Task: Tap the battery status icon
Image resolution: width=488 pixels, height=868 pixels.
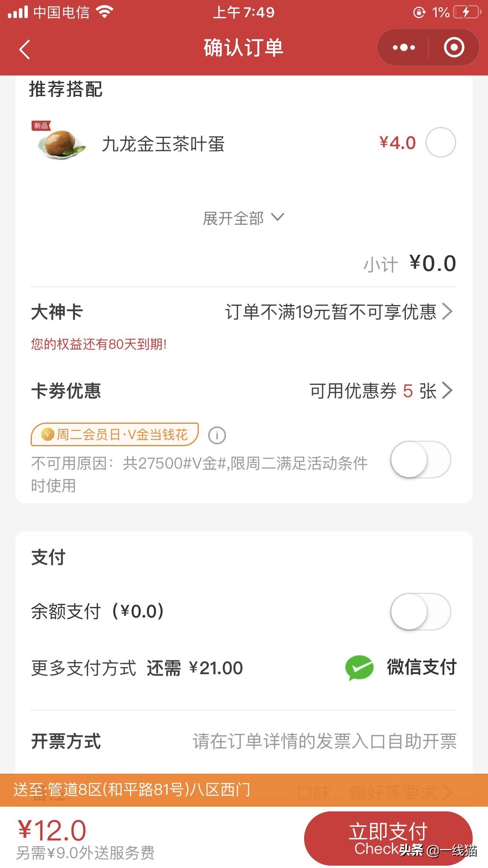Action: pos(467,13)
